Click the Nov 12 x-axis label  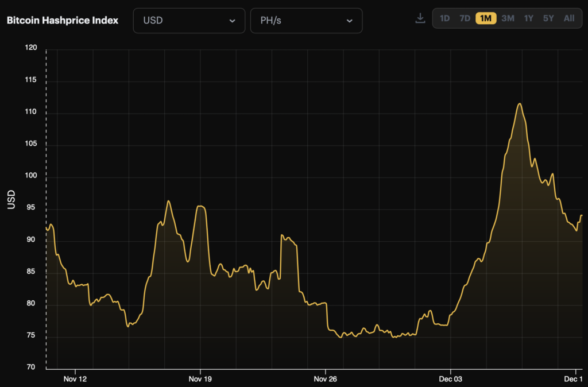coord(75,379)
